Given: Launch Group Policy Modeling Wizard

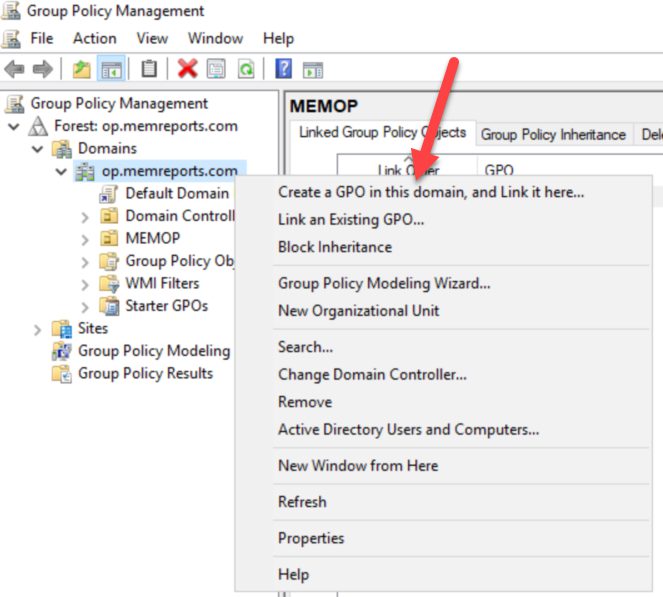Looking at the screenshot, I should coord(443,283).
